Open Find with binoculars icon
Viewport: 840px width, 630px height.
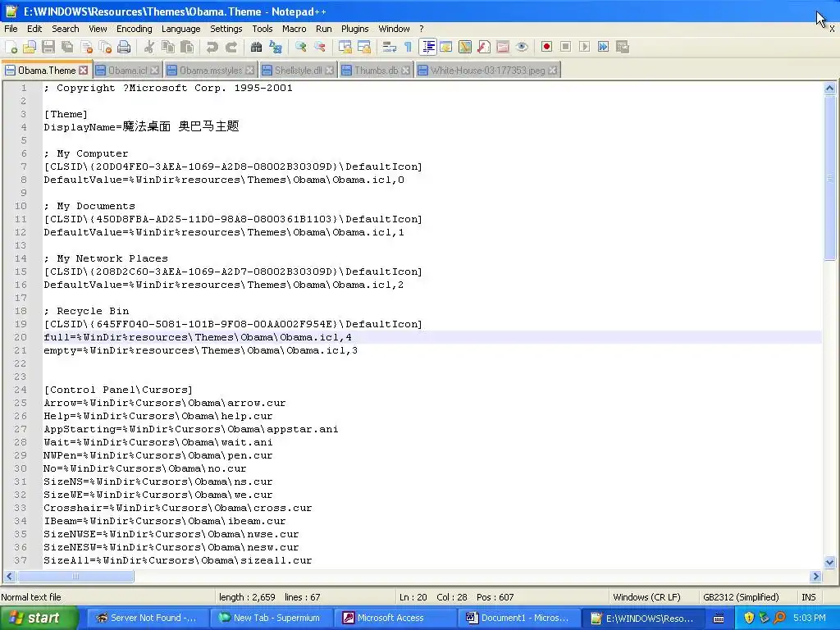257,47
